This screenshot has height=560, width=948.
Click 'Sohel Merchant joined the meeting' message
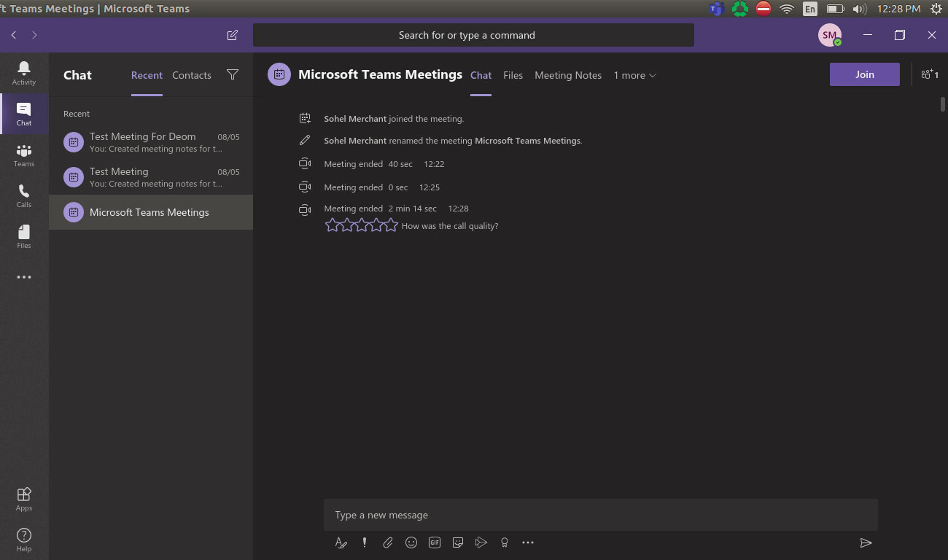pyautogui.click(x=394, y=119)
